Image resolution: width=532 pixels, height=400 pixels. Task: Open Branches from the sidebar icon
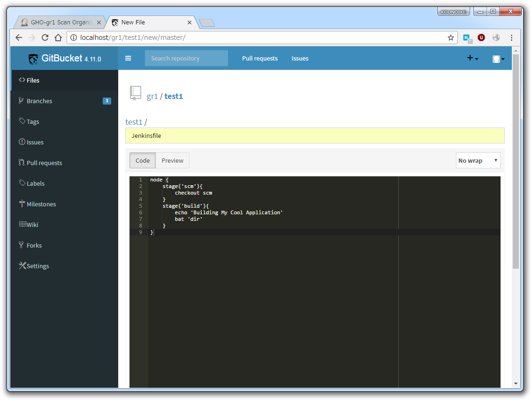pyautogui.click(x=21, y=100)
